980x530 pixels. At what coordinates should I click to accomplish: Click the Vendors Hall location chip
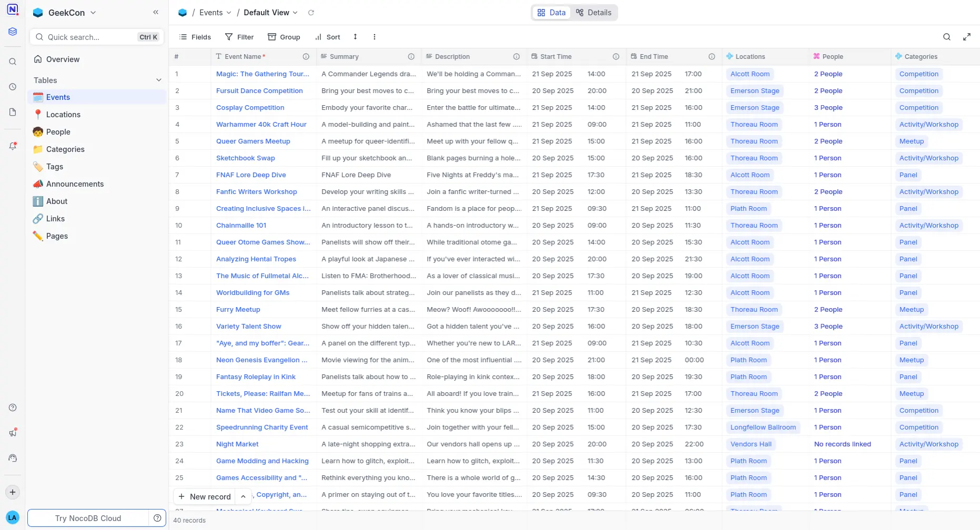tap(751, 444)
